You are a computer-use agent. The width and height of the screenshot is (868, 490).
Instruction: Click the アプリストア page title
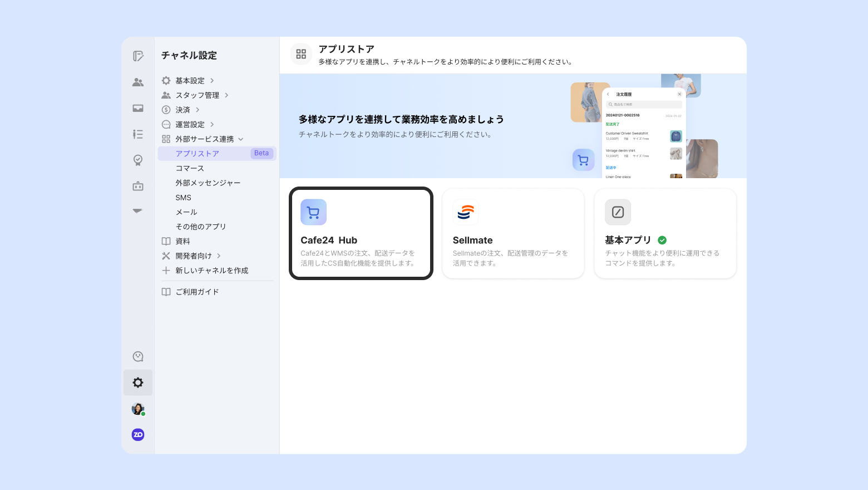tap(347, 49)
